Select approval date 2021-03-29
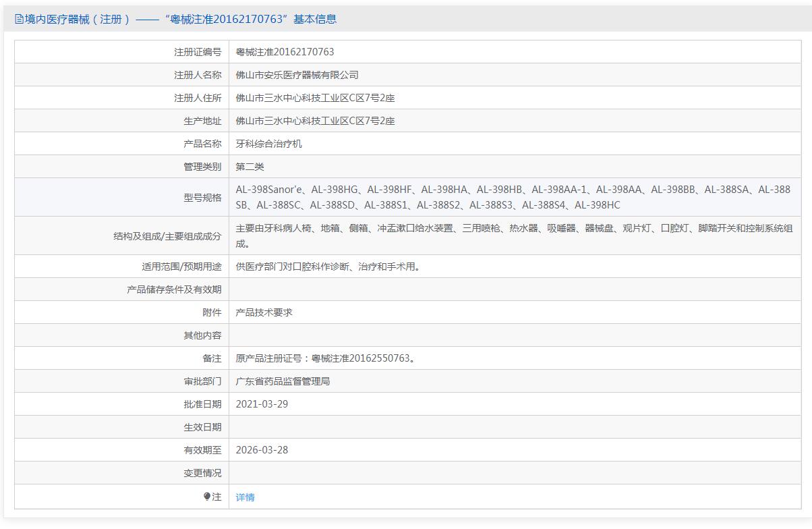This screenshot has height=529, width=812. (x=262, y=404)
